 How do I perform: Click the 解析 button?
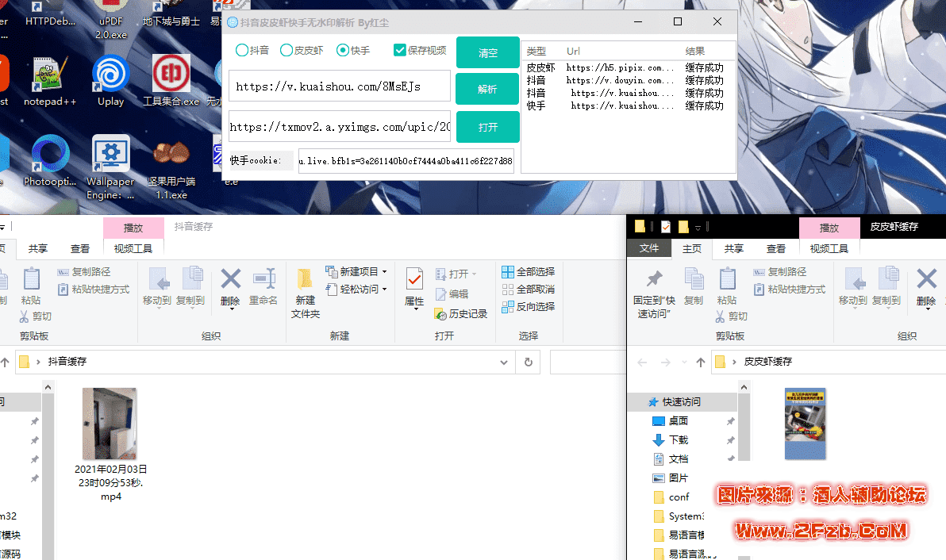coord(487,89)
